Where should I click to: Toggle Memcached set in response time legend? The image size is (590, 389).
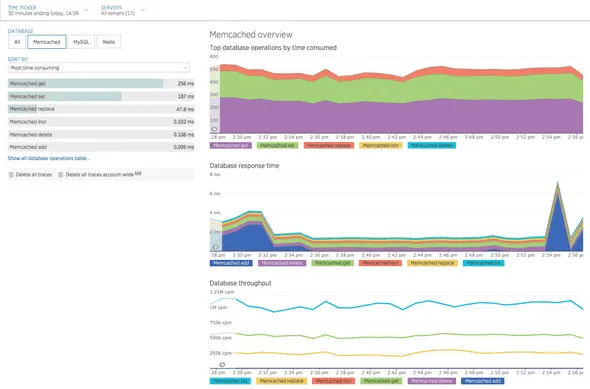(484, 263)
